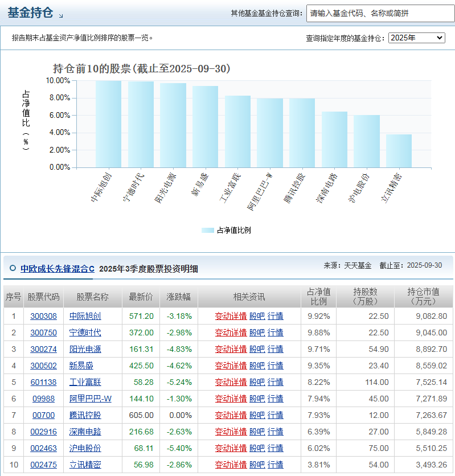This screenshot has width=455, height=476.
Task: Click the 立讯精密 bar in chart
Action: 399,151
